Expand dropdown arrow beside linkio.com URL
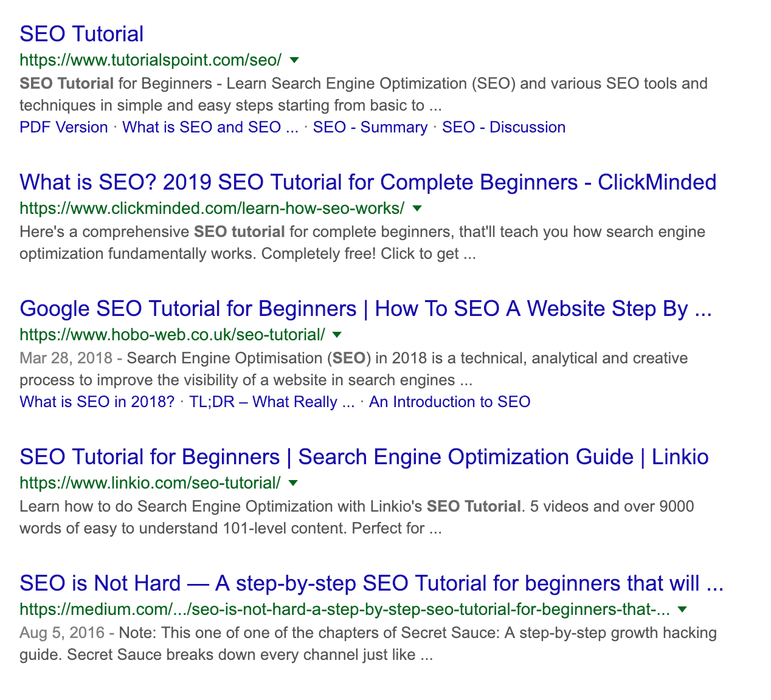This screenshot has width=771, height=700. pos(293,483)
